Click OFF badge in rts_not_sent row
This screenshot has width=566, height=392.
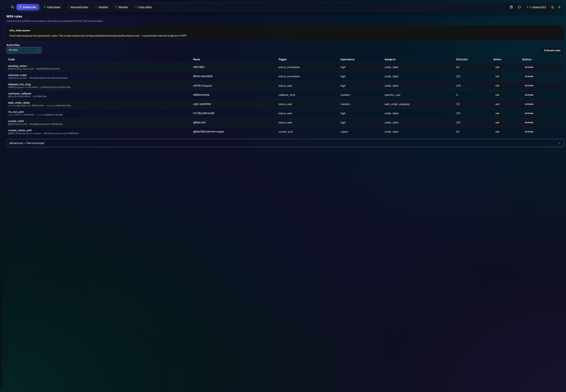[497, 114]
